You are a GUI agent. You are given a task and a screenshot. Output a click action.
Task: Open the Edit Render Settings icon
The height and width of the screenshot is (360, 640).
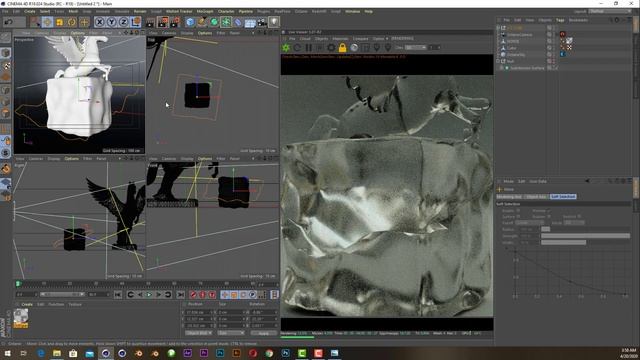[175, 22]
